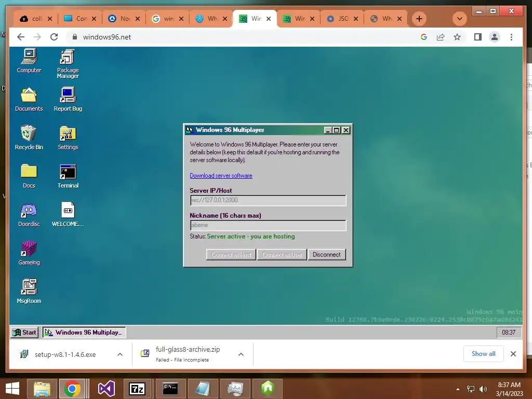Open a new Chrome tab
This screenshot has height=399, width=532.
point(419,19)
